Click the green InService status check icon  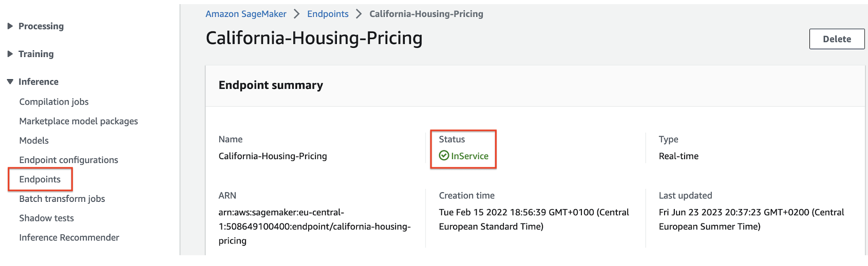[x=444, y=156]
